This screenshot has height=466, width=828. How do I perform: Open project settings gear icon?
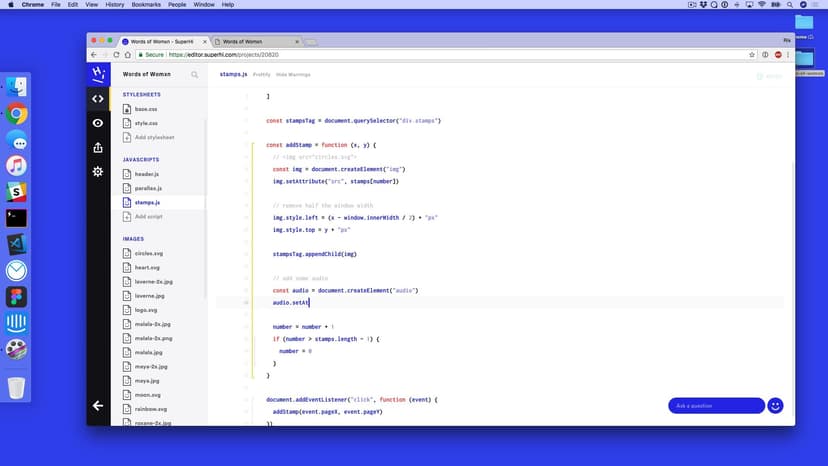(97, 172)
